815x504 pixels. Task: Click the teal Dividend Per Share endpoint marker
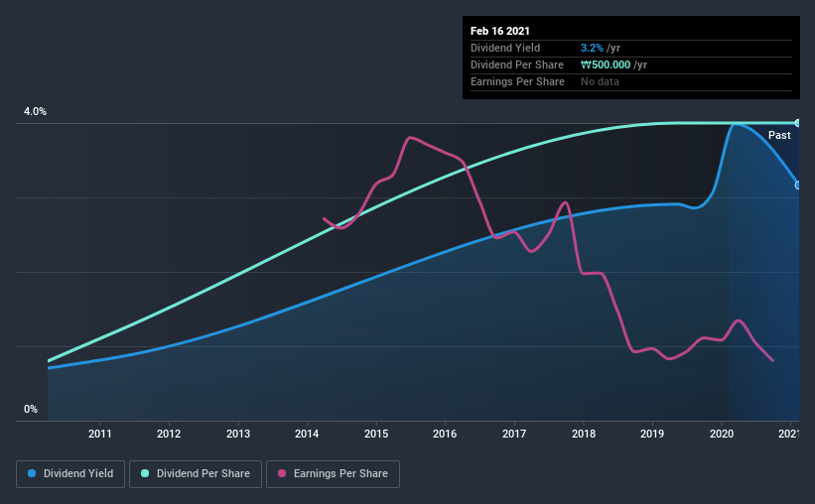(798, 123)
